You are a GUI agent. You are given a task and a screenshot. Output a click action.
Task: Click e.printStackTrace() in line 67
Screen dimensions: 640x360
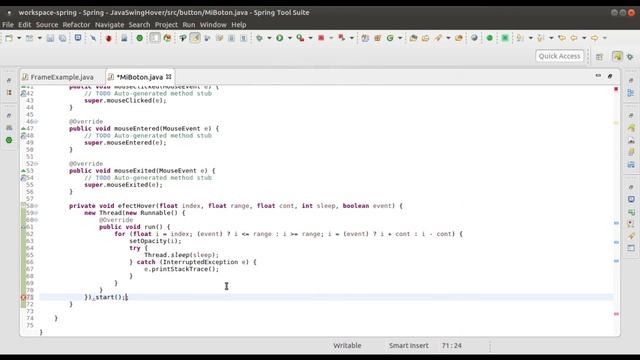coord(181,269)
